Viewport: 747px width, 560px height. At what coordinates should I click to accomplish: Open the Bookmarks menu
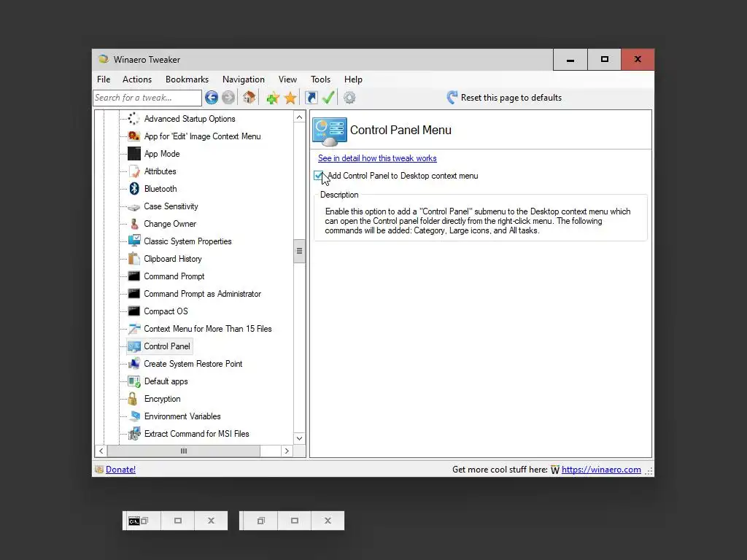point(187,79)
